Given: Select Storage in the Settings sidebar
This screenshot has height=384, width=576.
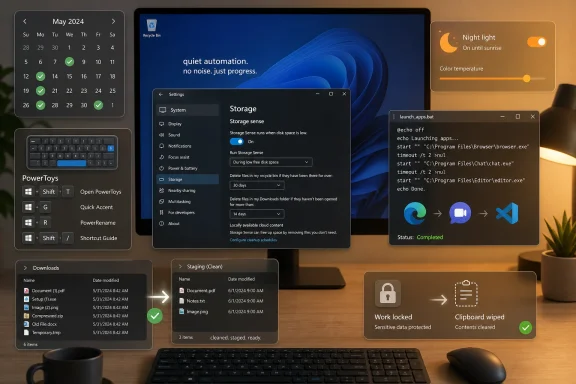Looking at the screenshot, I should pos(188,179).
